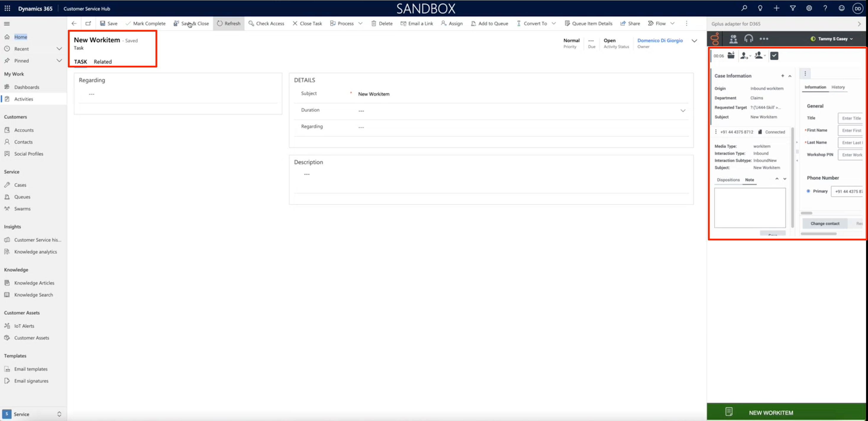
Task: Refresh the task record
Action: click(228, 23)
